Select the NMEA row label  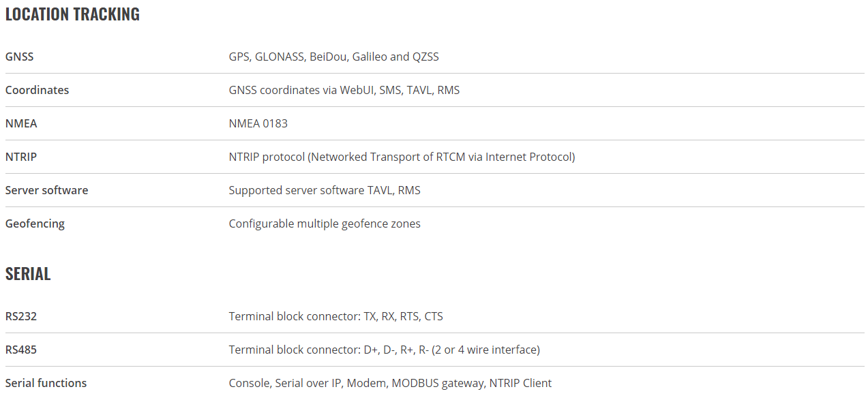(21, 123)
